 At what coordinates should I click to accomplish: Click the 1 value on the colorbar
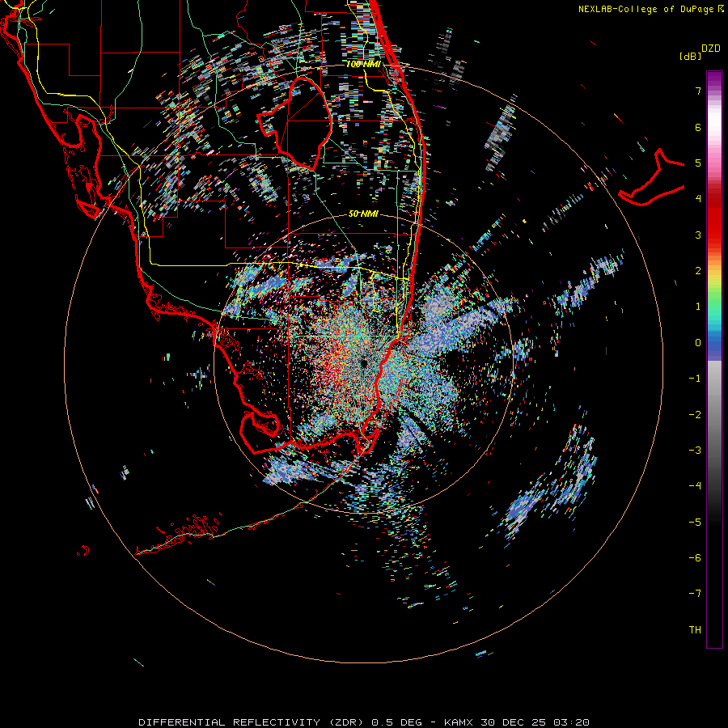click(698, 307)
